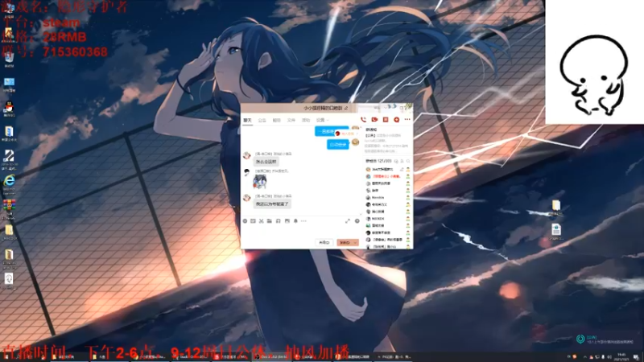Click the red round plus icon in chat header
Image resolution: width=644 pixels, height=362 pixels.
coord(396,119)
